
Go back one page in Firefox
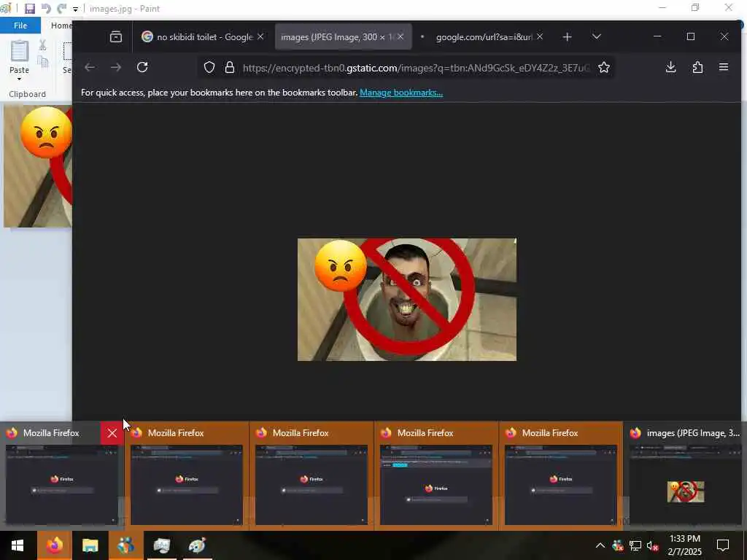click(90, 67)
